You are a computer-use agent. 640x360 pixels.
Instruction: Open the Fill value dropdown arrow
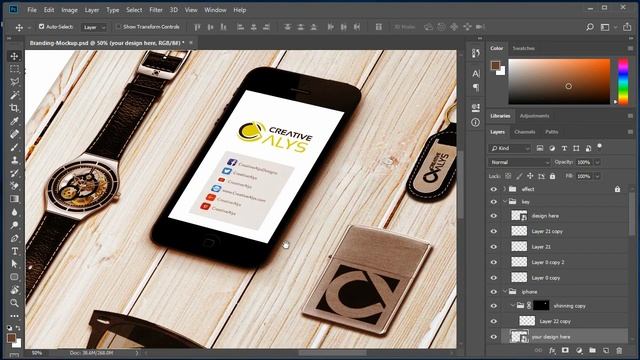(597, 176)
